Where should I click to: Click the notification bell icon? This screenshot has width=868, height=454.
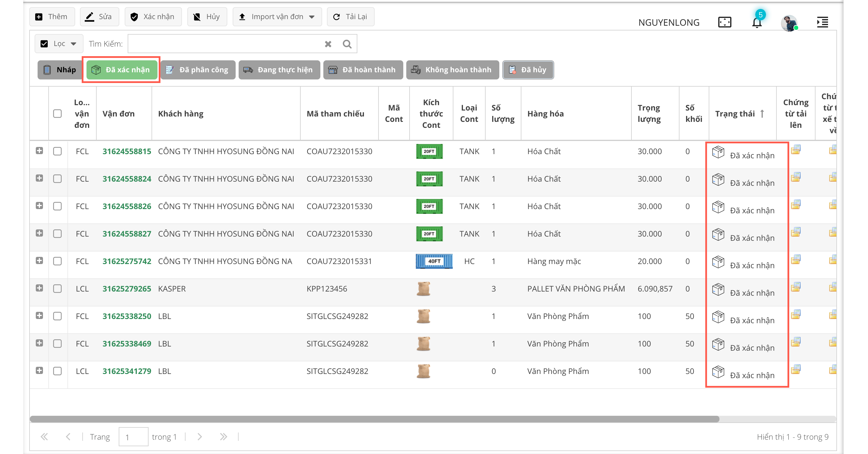tap(757, 22)
